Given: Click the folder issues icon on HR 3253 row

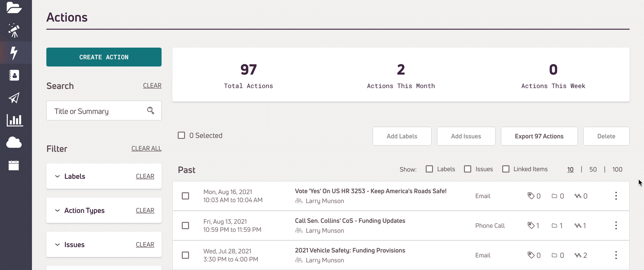Looking at the screenshot, I should [x=554, y=196].
